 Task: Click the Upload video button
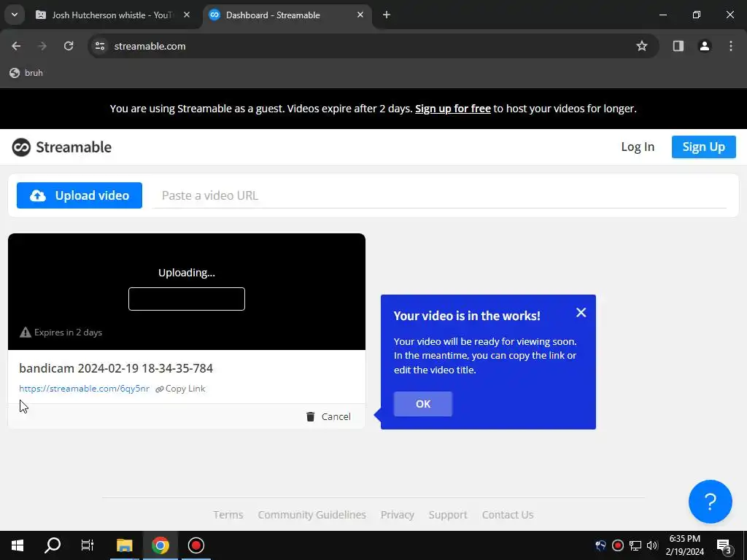tap(79, 195)
